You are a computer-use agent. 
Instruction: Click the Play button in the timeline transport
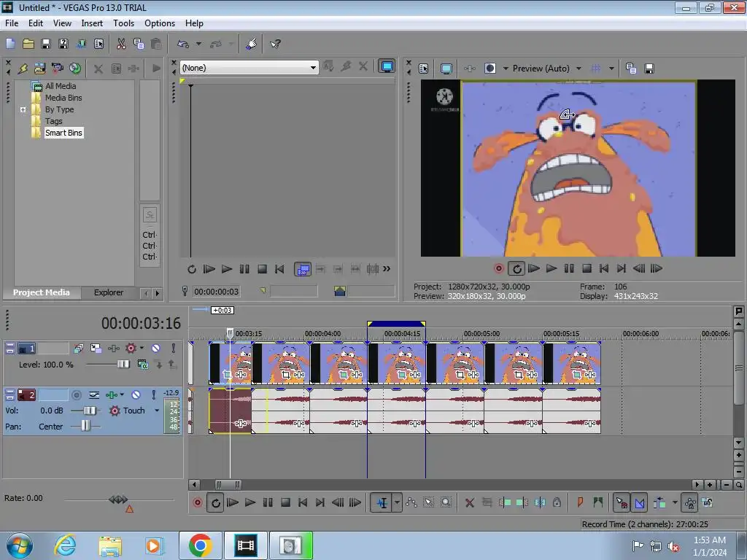tap(250, 502)
